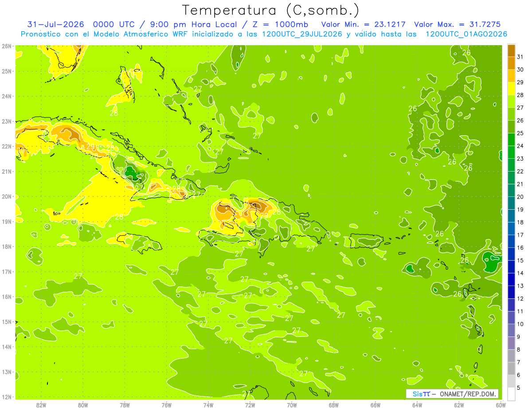
Task: Click the "20" label on the color legend
Action: click(x=520, y=197)
